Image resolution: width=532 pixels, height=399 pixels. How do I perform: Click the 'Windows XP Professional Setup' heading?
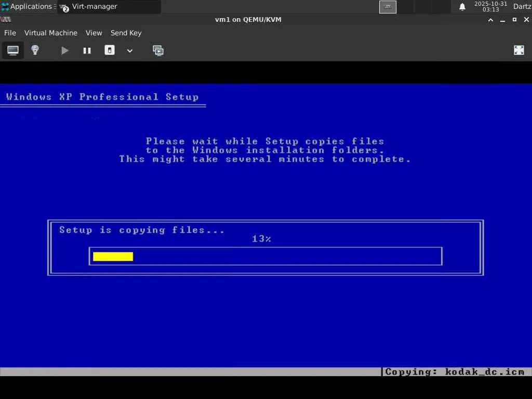tap(102, 97)
